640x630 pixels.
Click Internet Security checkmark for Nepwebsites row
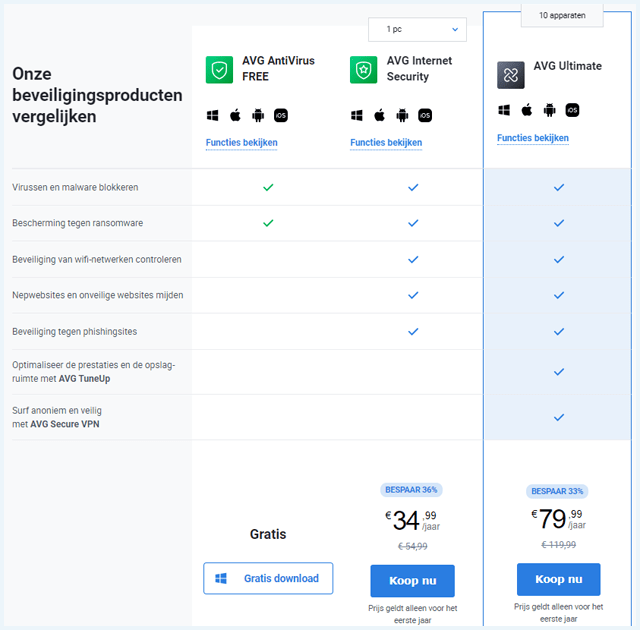[x=413, y=295]
